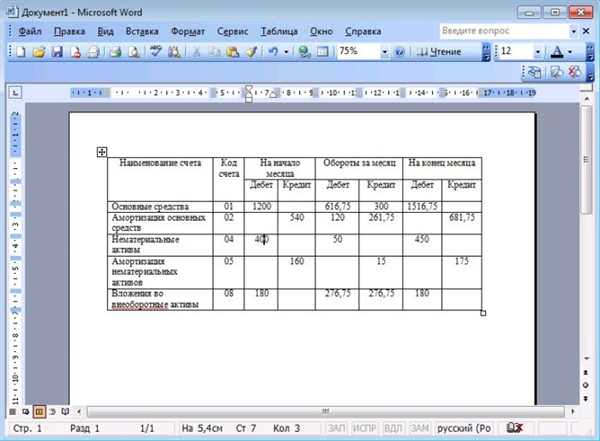Image resolution: width=600 pixels, height=441 pixels.
Task: Open the Research binoculars tool
Action: (x=174, y=52)
